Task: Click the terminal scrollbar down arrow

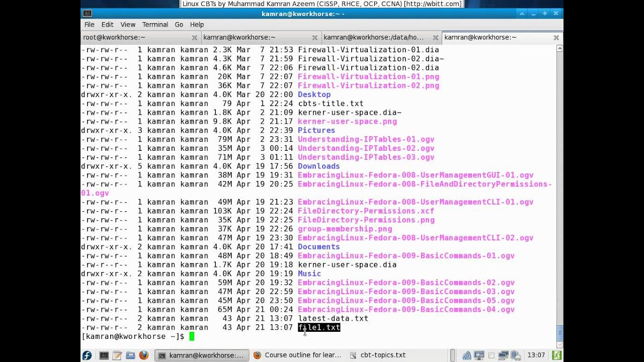Action: 559,344
